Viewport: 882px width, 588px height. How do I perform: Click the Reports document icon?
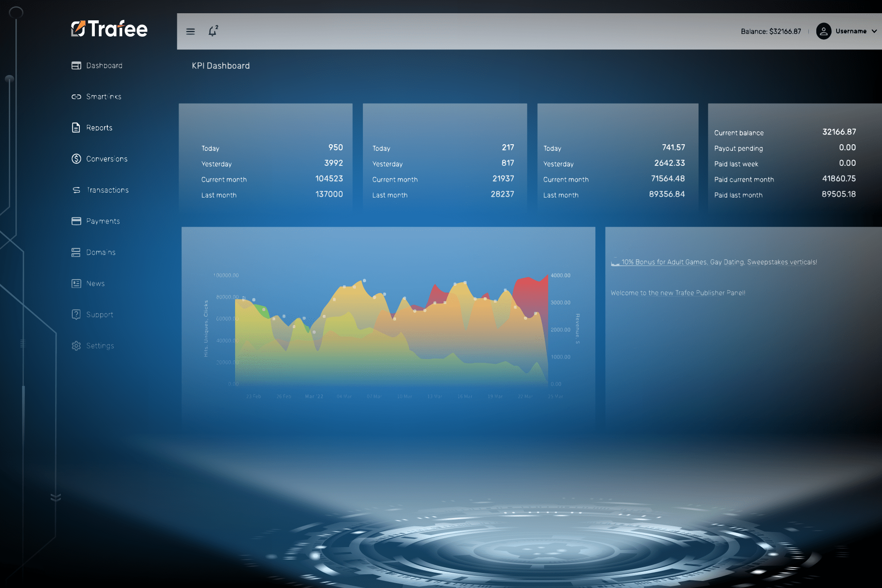[76, 127]
